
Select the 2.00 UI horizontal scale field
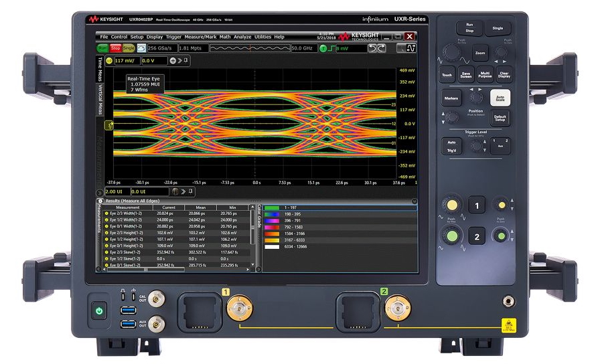tap(117, 191)
